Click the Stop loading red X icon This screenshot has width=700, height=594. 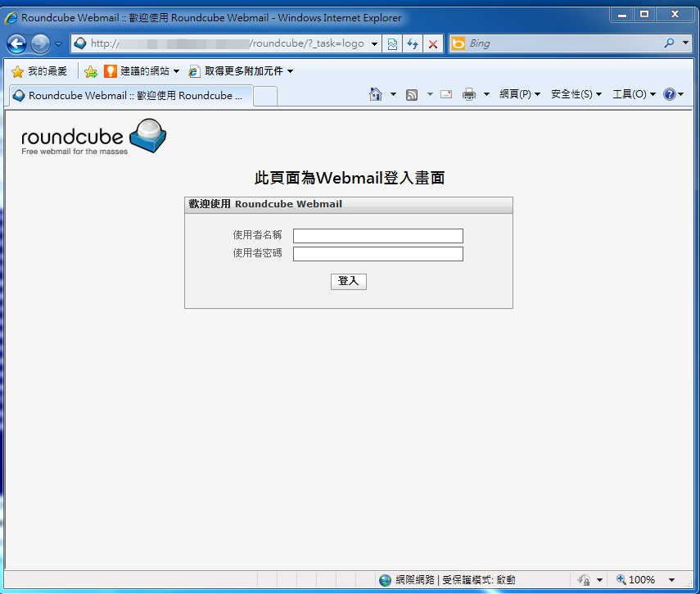coord(433,44)
